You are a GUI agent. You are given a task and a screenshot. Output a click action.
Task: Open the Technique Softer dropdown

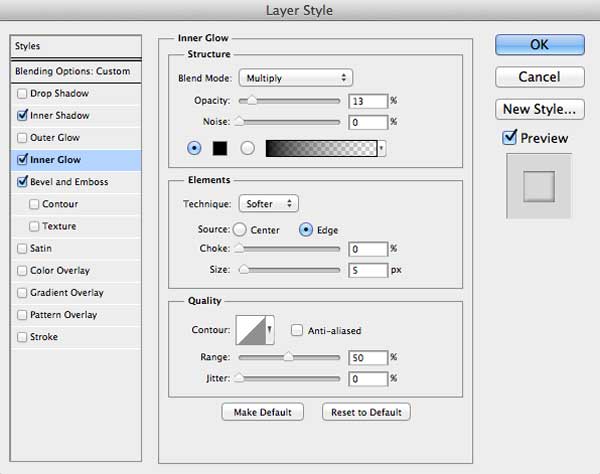point(268,204)
